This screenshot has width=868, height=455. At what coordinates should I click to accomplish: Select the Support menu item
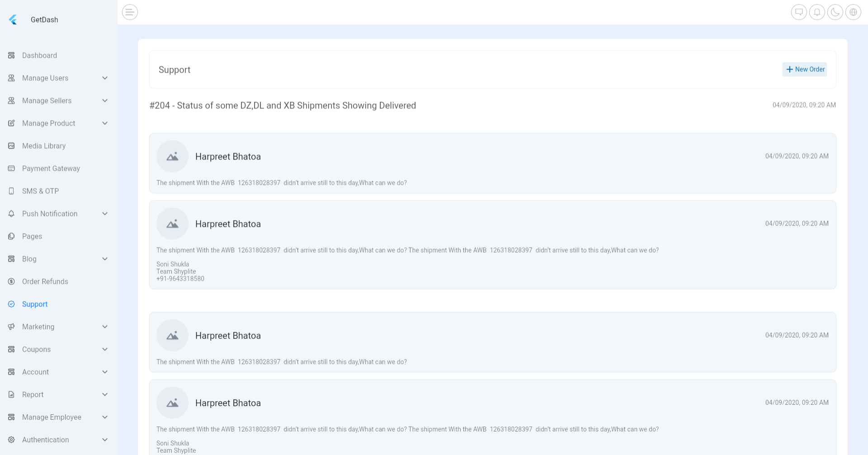point(35,304)
